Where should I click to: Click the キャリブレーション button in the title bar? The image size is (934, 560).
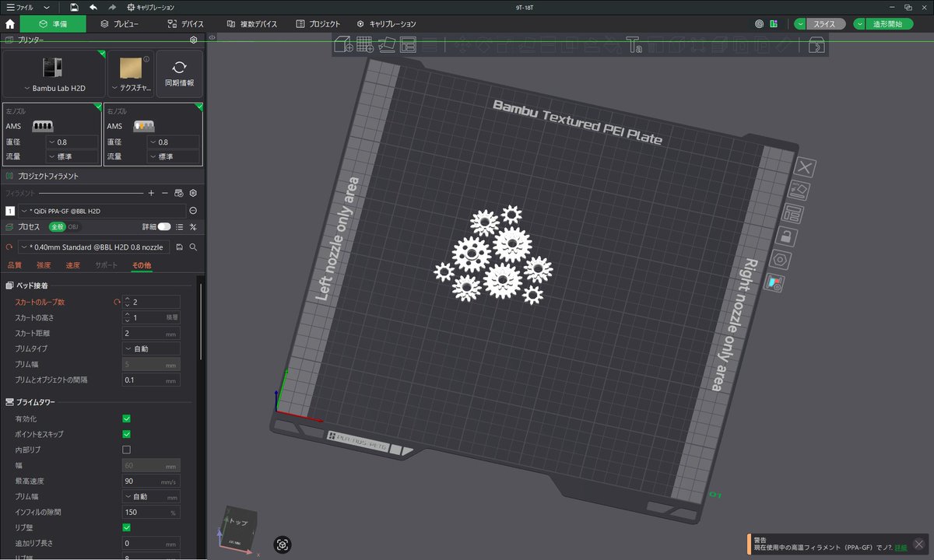pyautogui.click(x=151, y=7)
